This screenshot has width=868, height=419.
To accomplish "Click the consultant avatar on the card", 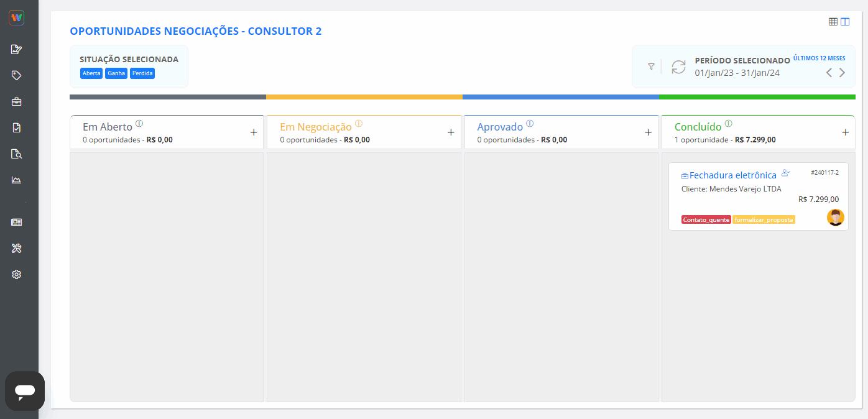I will coord(836,218).
